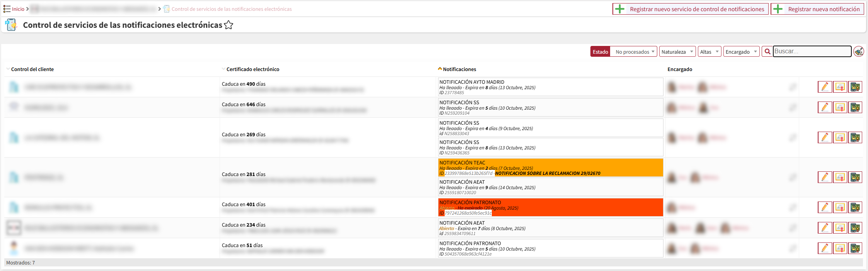868x271 pixels.
Task: Click the broom clear-filters icon
Action: coord(859,52)
